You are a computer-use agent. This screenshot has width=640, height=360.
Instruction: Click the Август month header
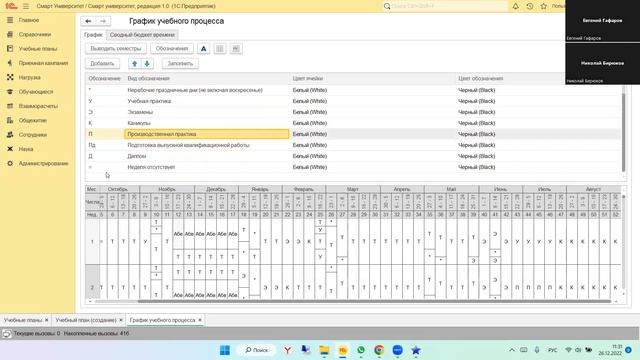tap(593, 189)
